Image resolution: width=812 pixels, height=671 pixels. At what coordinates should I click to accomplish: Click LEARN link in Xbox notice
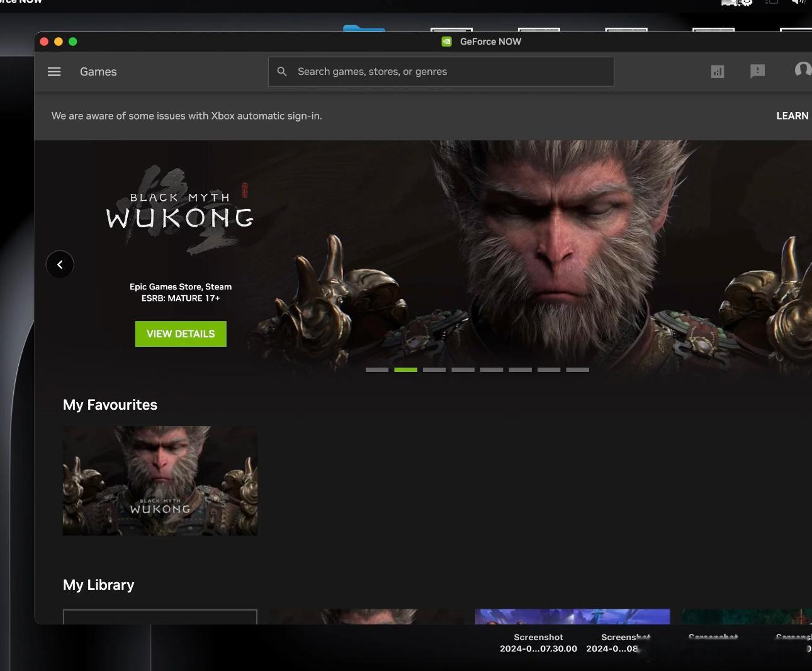click(792, 116)
